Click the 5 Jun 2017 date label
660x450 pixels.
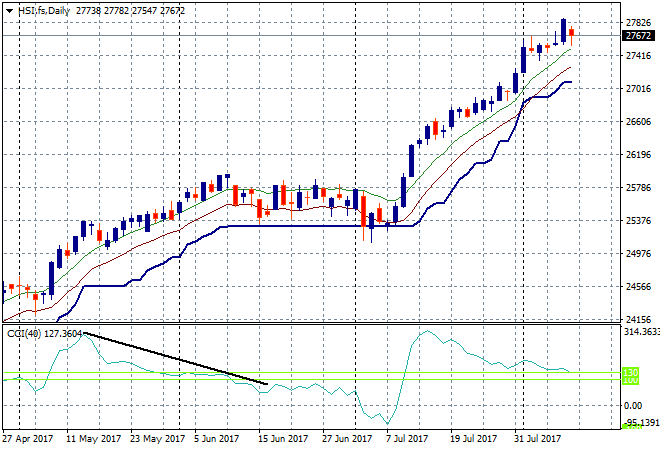[216, 439]
